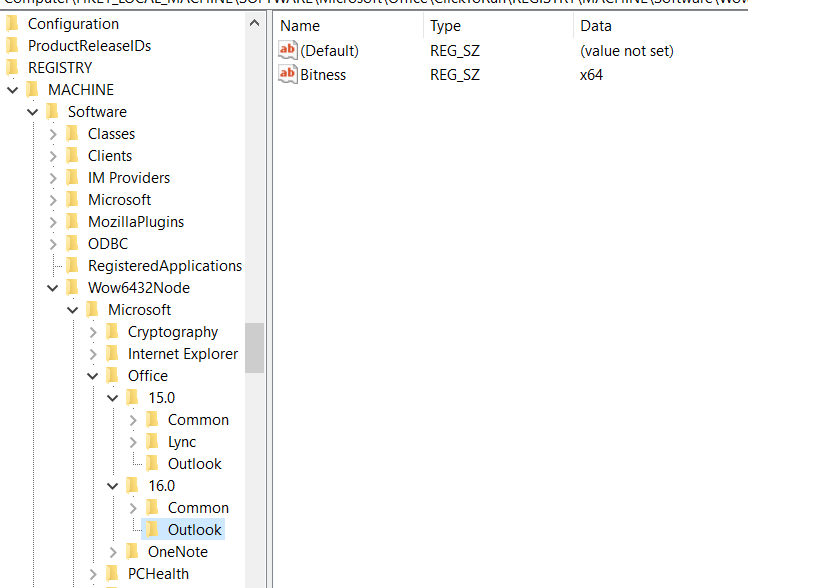Select the Lync key label
Image resolution: width=832 pixels, height=588 pixels.
click(181, 442)
